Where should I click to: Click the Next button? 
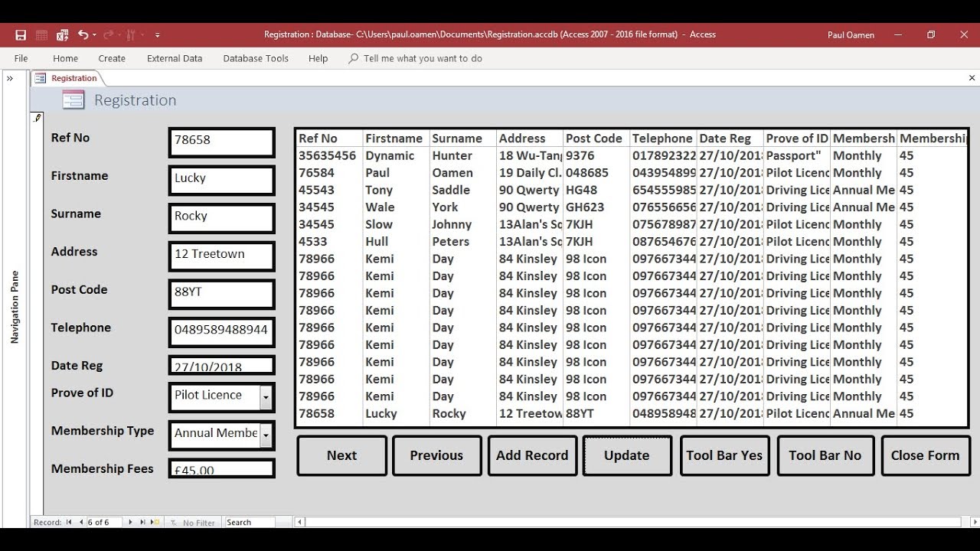[x=341, y=455]
